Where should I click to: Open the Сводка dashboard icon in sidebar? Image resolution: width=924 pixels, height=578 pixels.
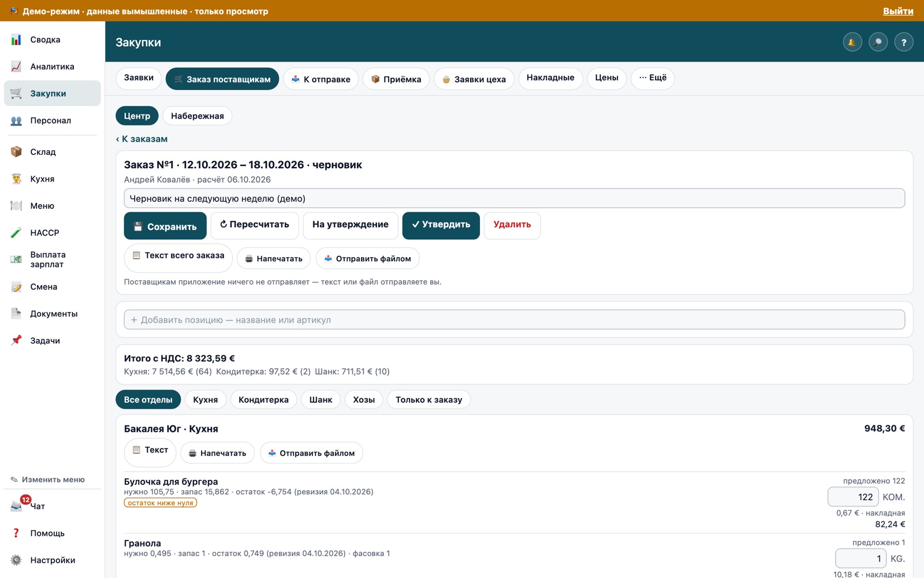pos(16,40)
